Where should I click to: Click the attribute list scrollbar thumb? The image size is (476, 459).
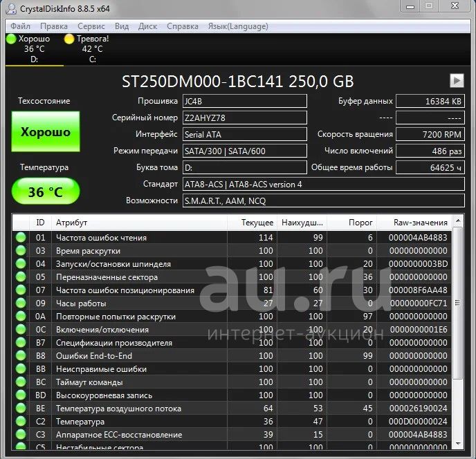[458, 303]
